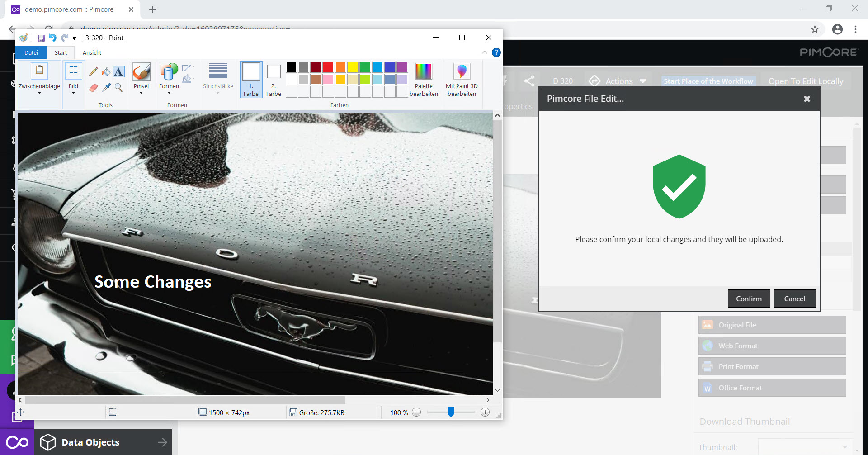
Task: Expand the Formen dropdown arrow
Action: point(169,93)
